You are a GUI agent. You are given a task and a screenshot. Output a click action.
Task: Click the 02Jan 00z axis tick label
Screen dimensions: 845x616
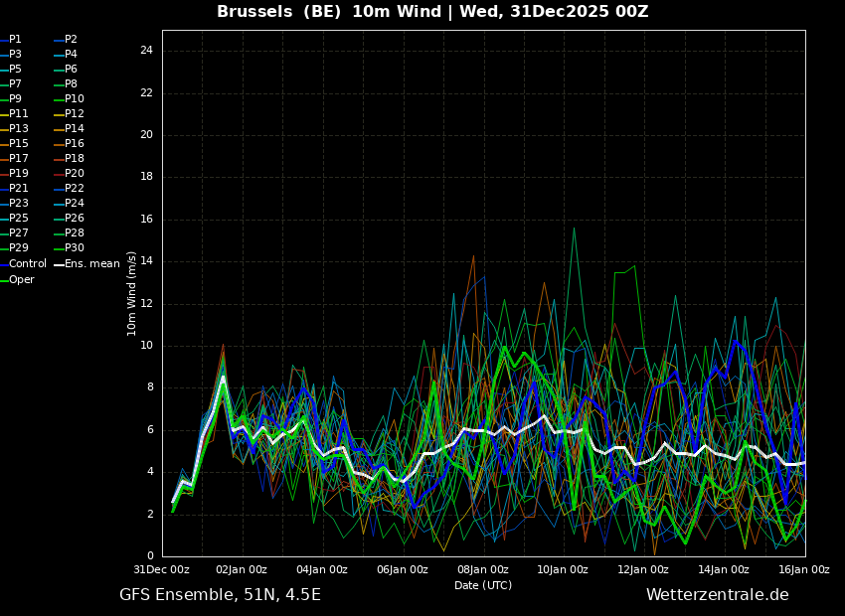(243, 569)
